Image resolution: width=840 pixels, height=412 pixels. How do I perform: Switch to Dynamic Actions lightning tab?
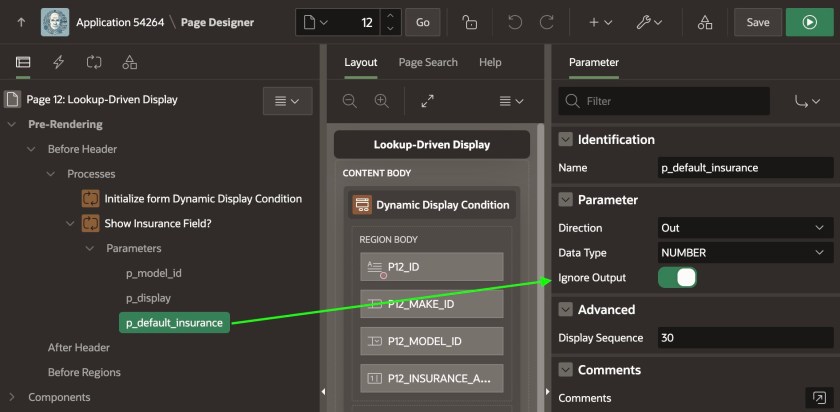(x=58, y=62)
